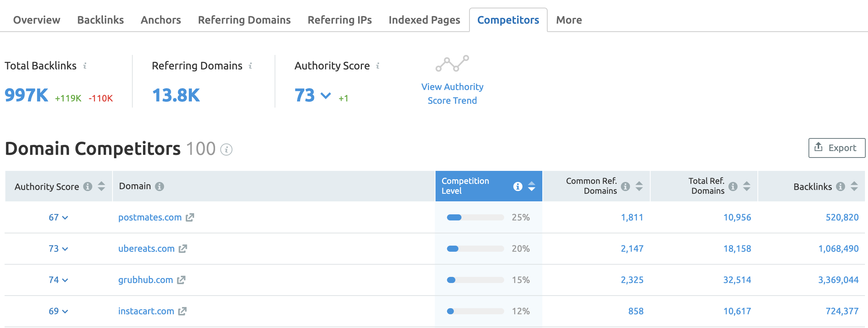Open ubereats.com in external window icon
The height and width of the screenshot is (328, 868).
pyautogui.click(x=183, y=249)
